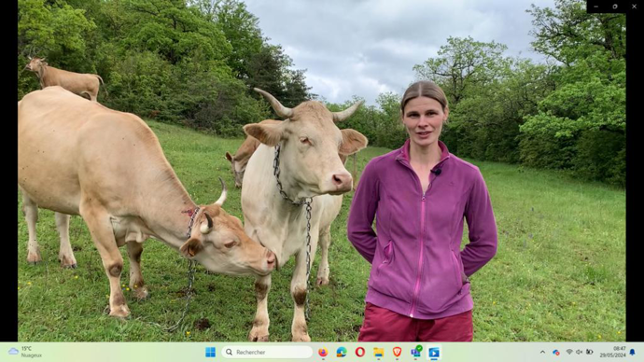The height and width of the screenshot is (362, 644).
Task: Open Microsoft Teams taskbar icon
Action: (x=416, y=352)
